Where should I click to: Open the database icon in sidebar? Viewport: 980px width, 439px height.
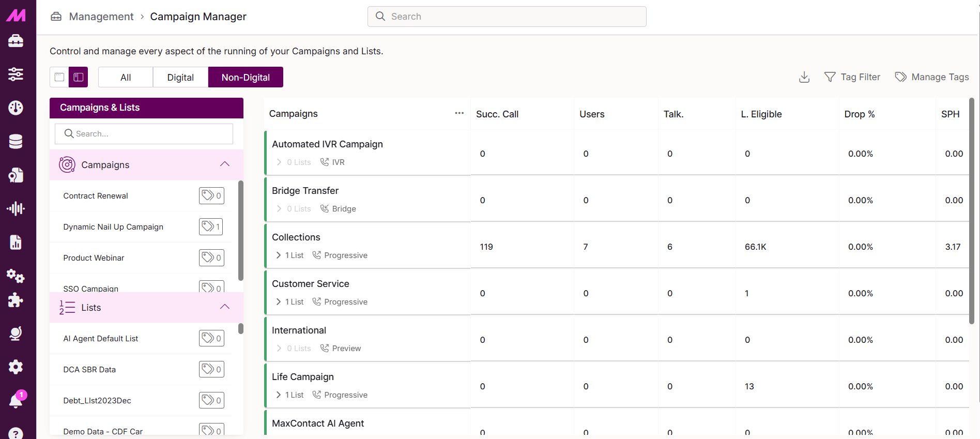click(x=16, y=141)
